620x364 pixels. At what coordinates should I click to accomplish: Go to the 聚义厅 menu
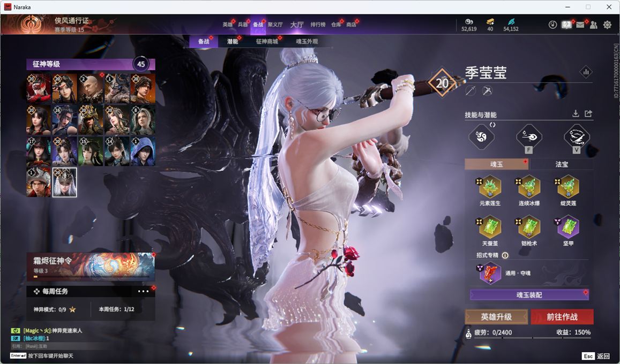pos(275,25)
